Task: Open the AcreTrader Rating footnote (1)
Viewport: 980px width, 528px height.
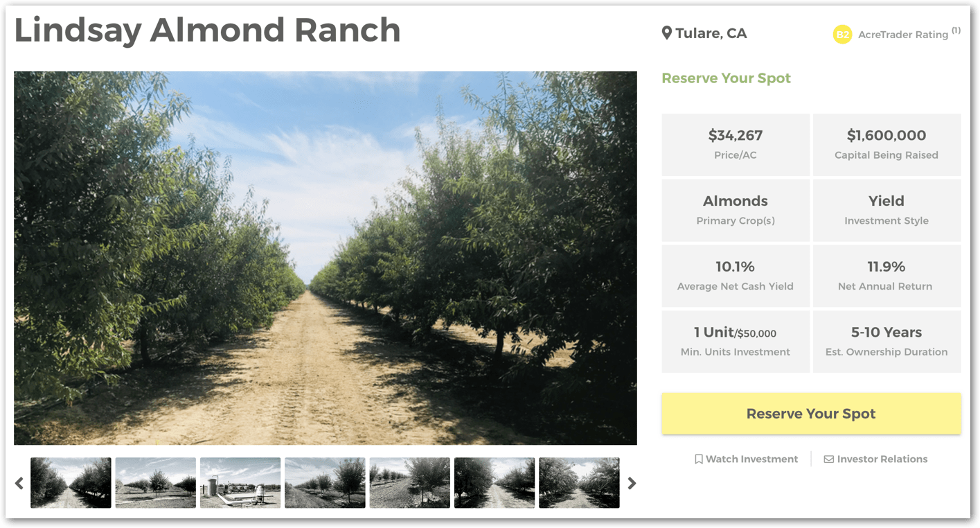Action: pyautogui.click(x=956, y=30)
